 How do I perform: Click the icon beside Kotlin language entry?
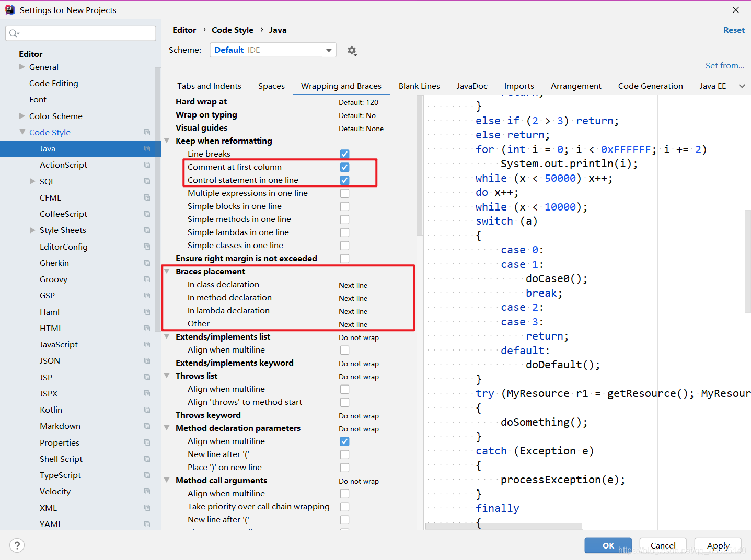pyautogui.click(x=147, y=410)
